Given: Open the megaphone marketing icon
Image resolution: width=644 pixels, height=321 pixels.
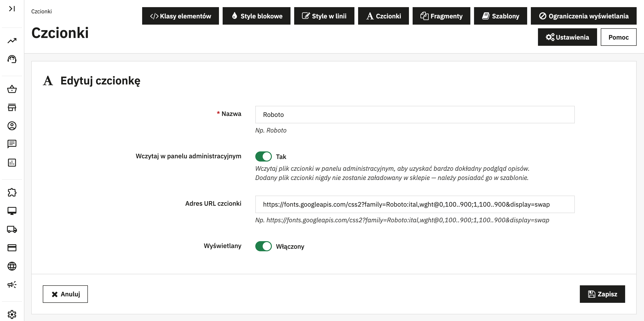Looking at the screenshot, I should pos(12,284).
